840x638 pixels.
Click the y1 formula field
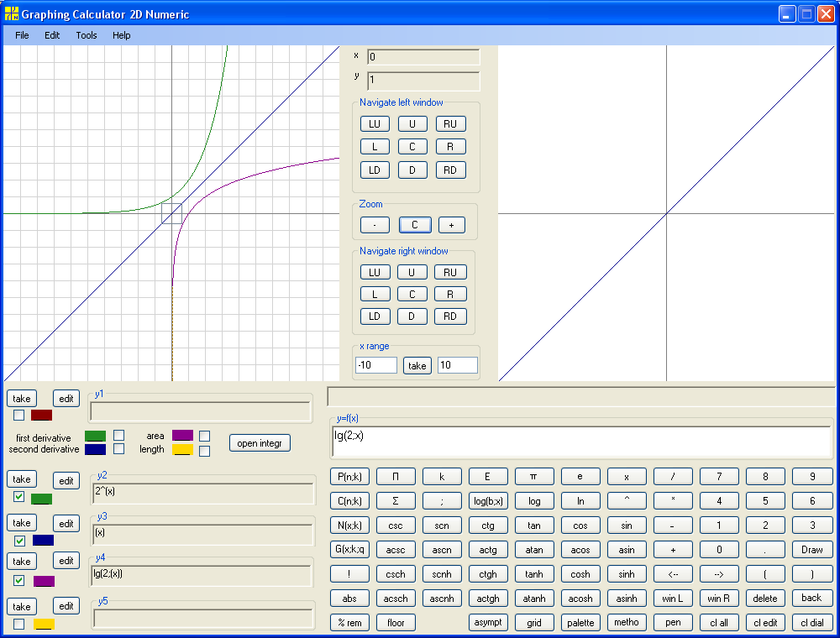[201, 411]
